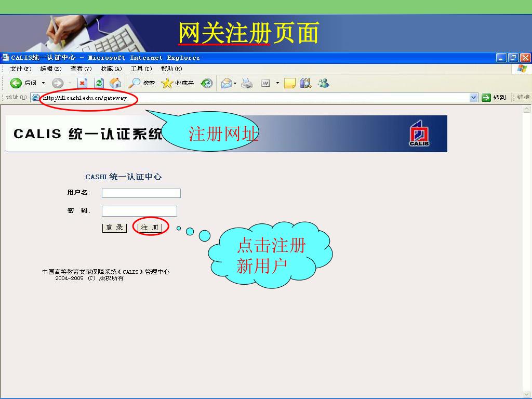This screenshot has width=532, height=399.
Task: Click the yellow note Discuss icon
Action: pyautogui.click(x=289, y=83)
